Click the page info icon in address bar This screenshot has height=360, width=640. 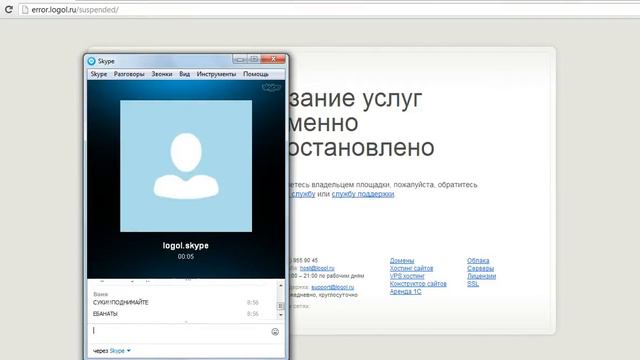(25, 9)
